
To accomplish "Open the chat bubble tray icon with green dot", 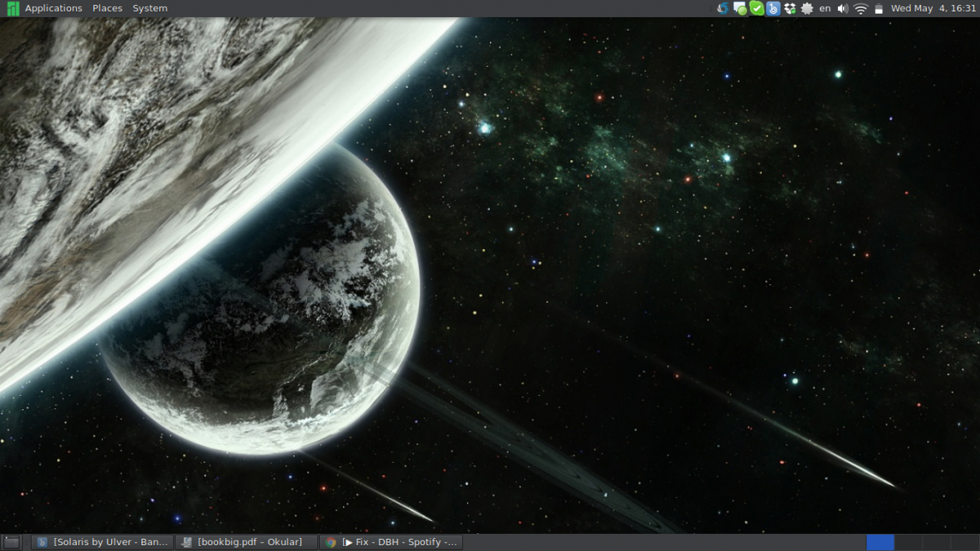I will tap(740, 8).
